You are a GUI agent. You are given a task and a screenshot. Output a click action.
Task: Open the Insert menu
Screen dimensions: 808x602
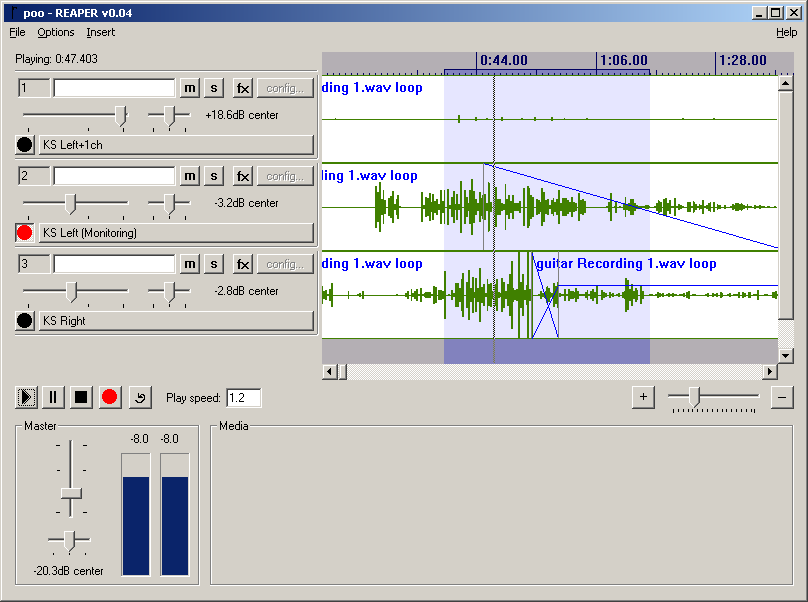pos(100,32)
